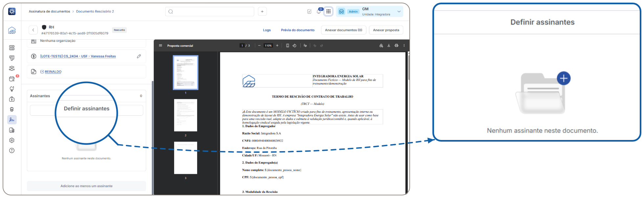Open the LOTE-TESTE CS_2434 - USF - Vanessa Freitas link
The image size is (644, 198).
(x=78, y=56)
